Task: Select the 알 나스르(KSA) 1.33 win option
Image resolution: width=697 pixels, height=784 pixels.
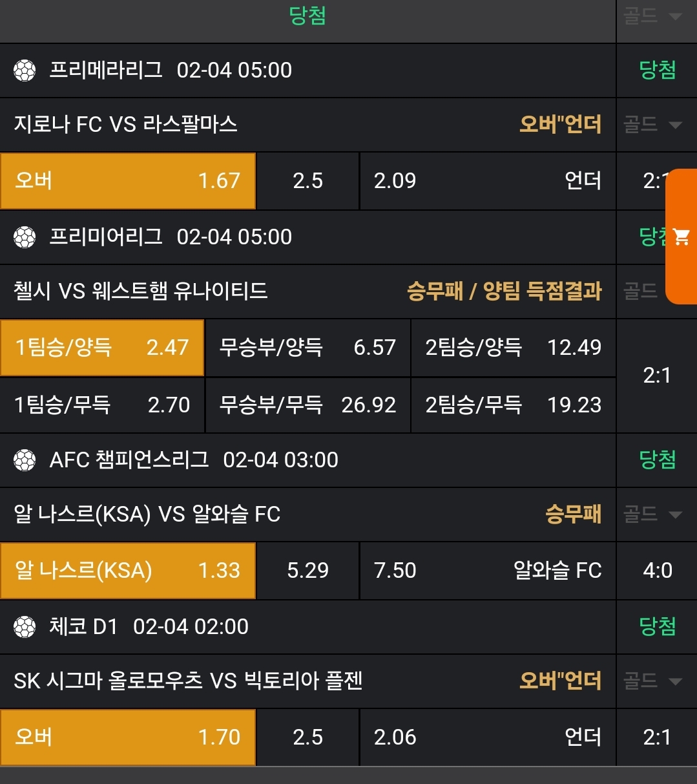Action: [x=128, y=571]
